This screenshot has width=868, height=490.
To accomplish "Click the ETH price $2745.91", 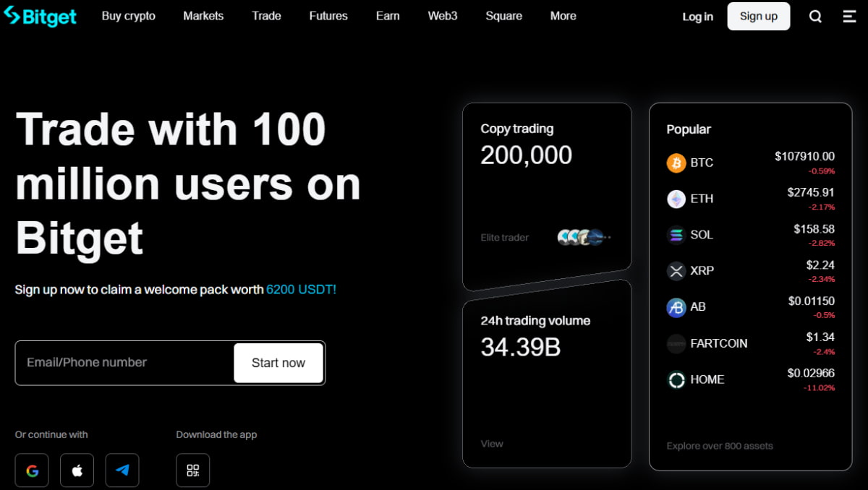I will click(x=811, y=192).
